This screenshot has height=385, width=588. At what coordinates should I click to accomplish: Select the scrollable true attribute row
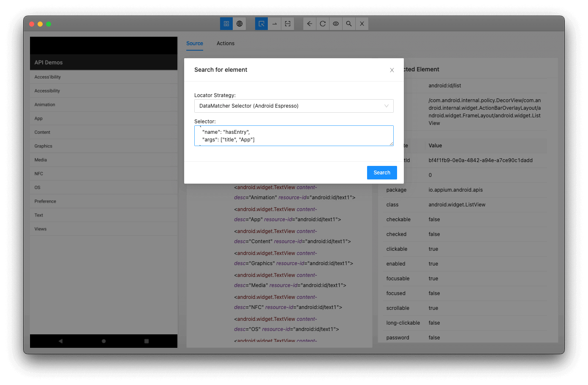click(x=465, y=308)
